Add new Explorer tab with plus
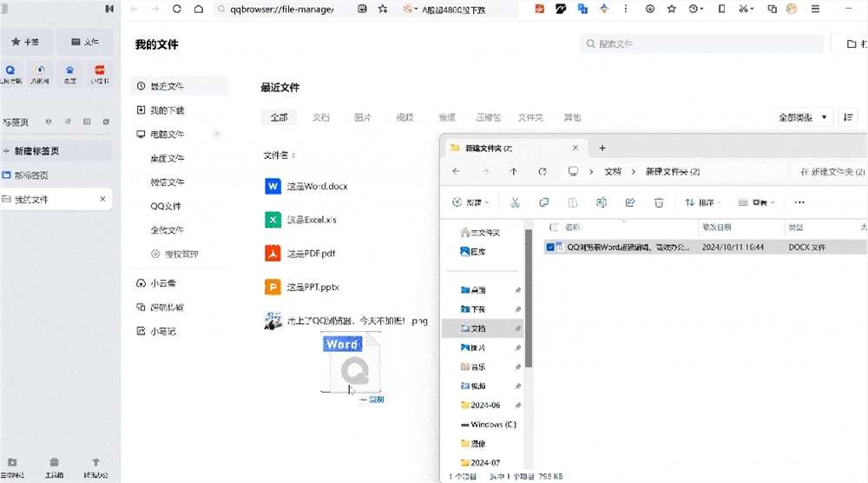This screenshot has width=868, height=483. point(602,148)
